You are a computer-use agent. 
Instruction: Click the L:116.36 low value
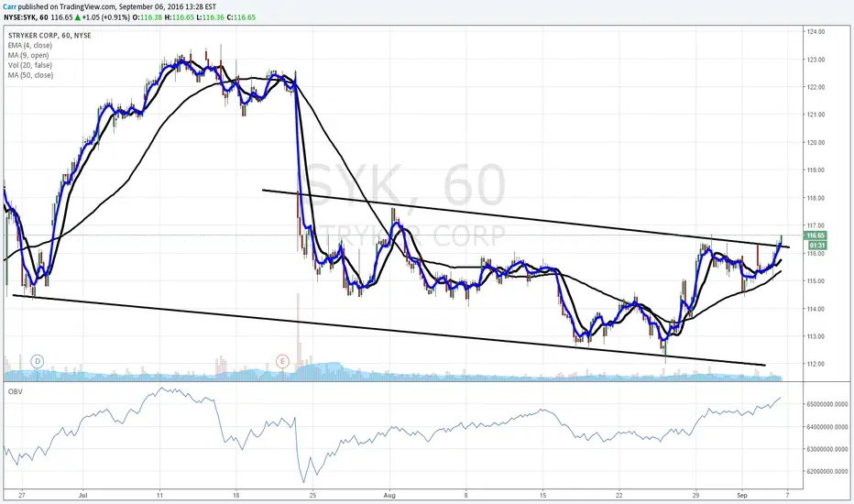pos(210,16)
